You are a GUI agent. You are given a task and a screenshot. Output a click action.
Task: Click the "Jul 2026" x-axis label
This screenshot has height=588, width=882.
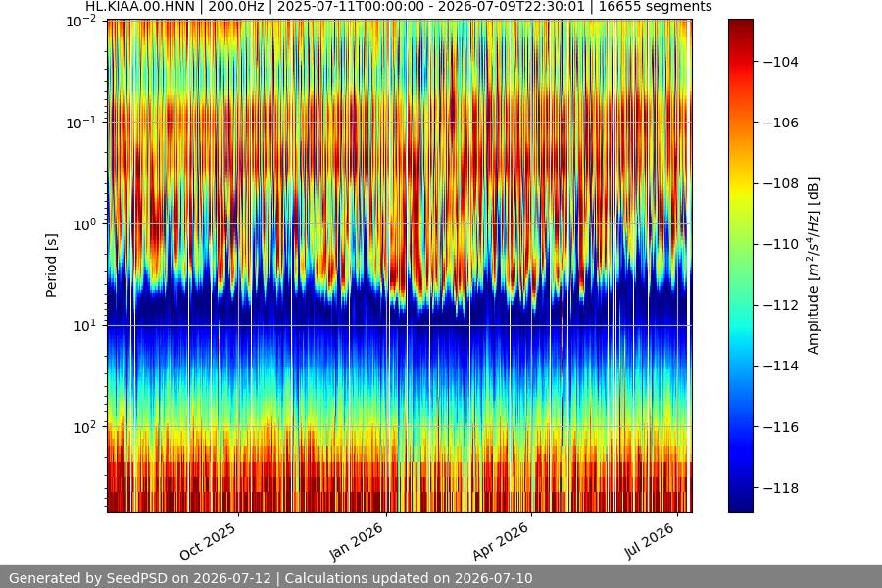coord(649,541)
